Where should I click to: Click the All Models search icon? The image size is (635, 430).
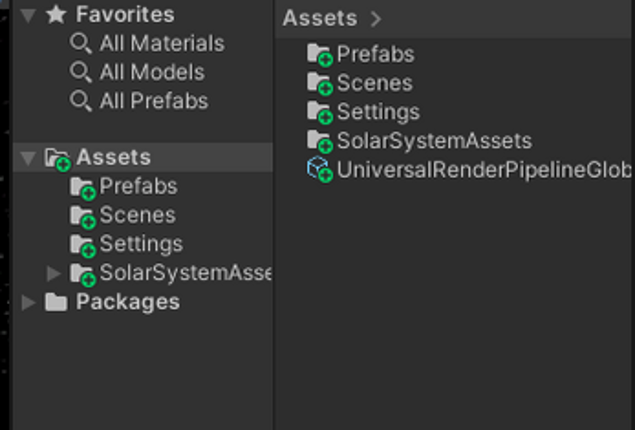pyautogui.click(x=81, y=73)
